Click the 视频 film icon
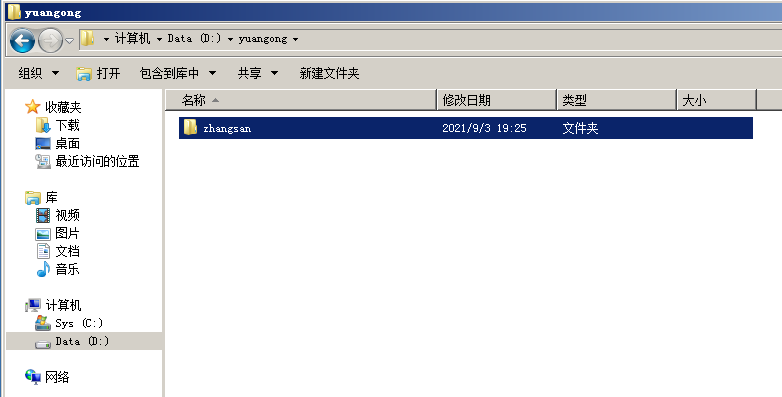782x397 pixels. pyautogui.click(x=43, y=215)
